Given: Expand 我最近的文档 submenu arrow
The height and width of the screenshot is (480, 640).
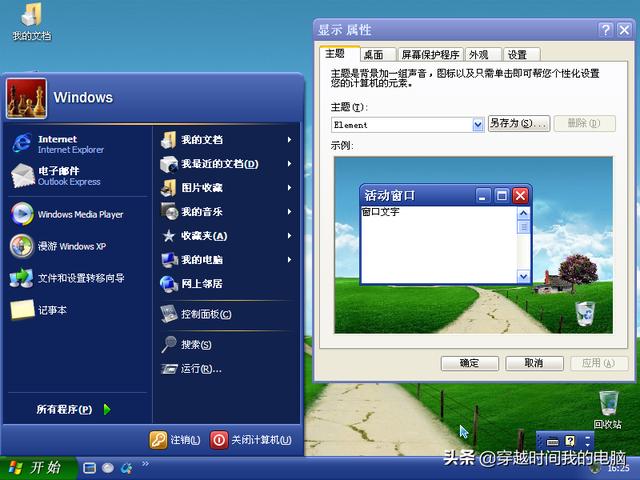Looking at the screenshot, I should (289, 164).
